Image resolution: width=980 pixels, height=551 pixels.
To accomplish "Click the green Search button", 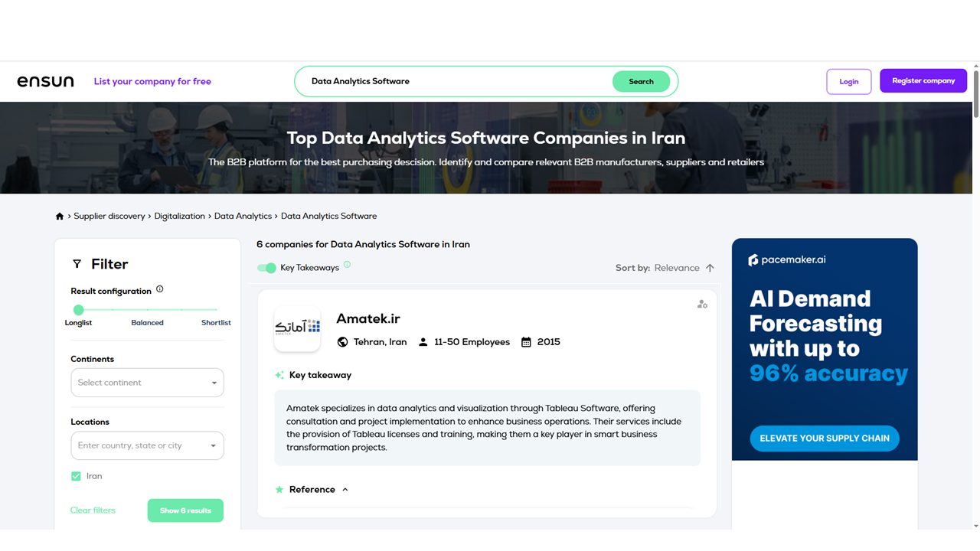I will [x=641, y=82].
